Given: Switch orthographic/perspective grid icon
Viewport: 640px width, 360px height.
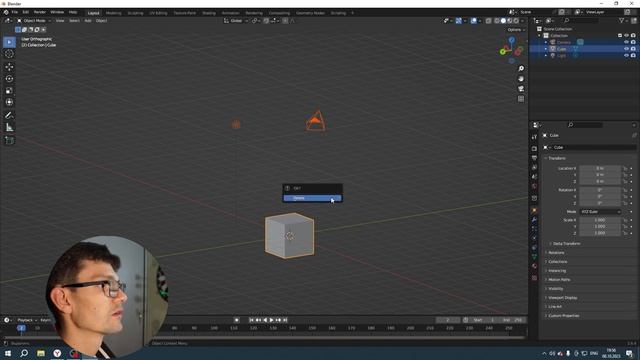Looking at the screenshot, I should click(x=521, y=99).
